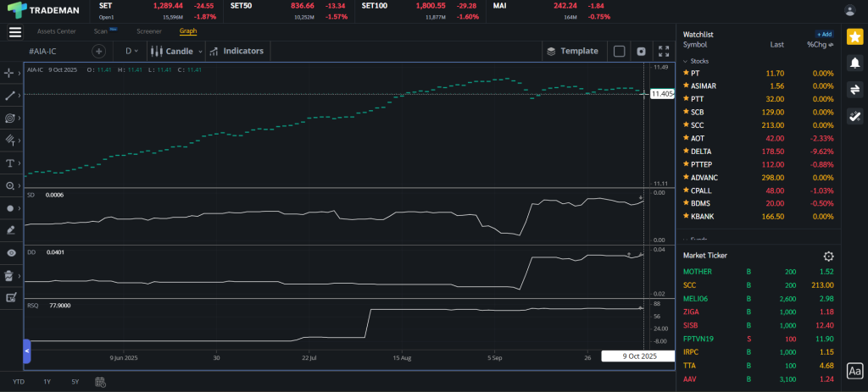Enter fullscreen chart mode
Viewport: 868px width, 392px height.
point(664,51)
